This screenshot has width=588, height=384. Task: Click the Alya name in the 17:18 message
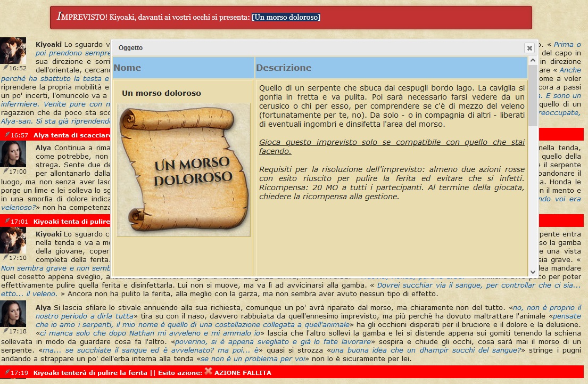pyautogui.click(x=43, y=308)
